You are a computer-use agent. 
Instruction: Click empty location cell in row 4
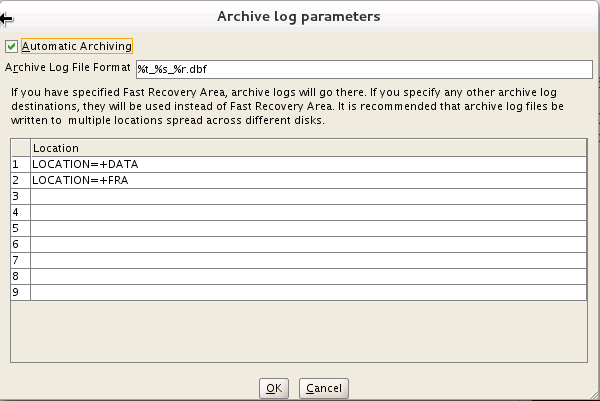[308, 212]
